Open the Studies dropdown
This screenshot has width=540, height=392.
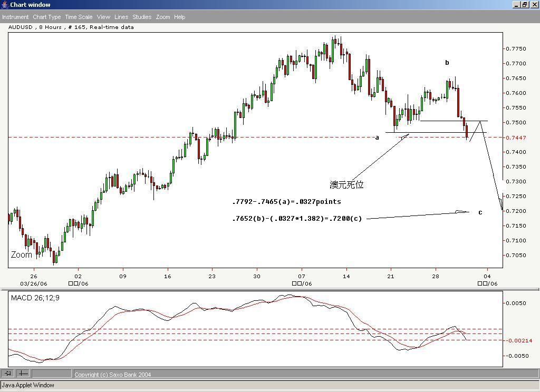pyautogui.click(x=141, y=17)
